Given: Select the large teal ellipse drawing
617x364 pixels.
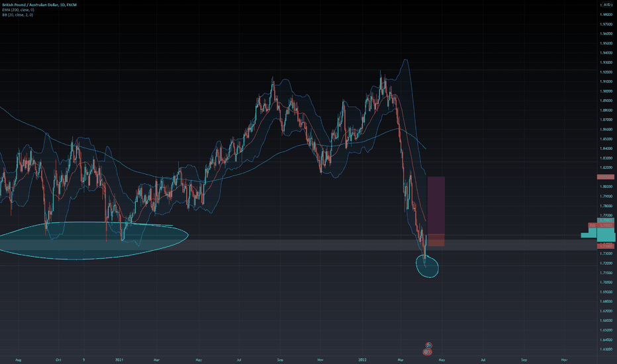Looking at the screenshot, I should pyautogui.click(x=93, y=240).
